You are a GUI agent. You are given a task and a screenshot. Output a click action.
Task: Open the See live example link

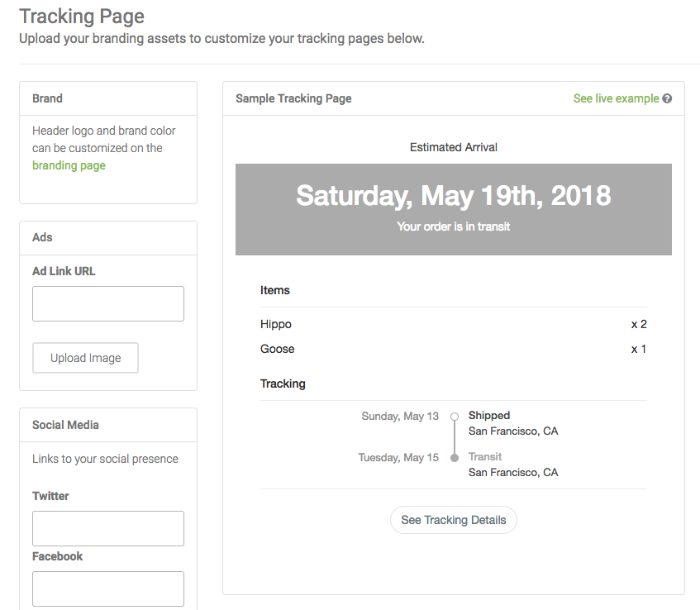pos(616,98)
